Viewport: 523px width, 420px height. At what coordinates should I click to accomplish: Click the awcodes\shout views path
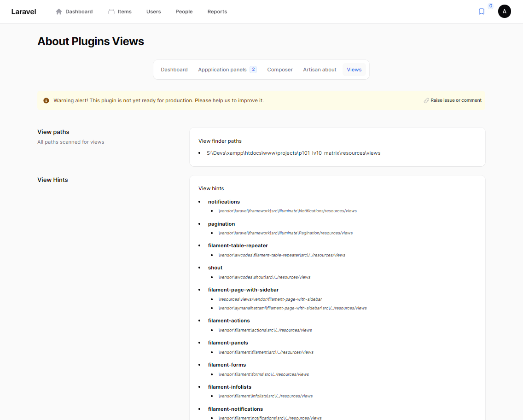tap(265, 277)
